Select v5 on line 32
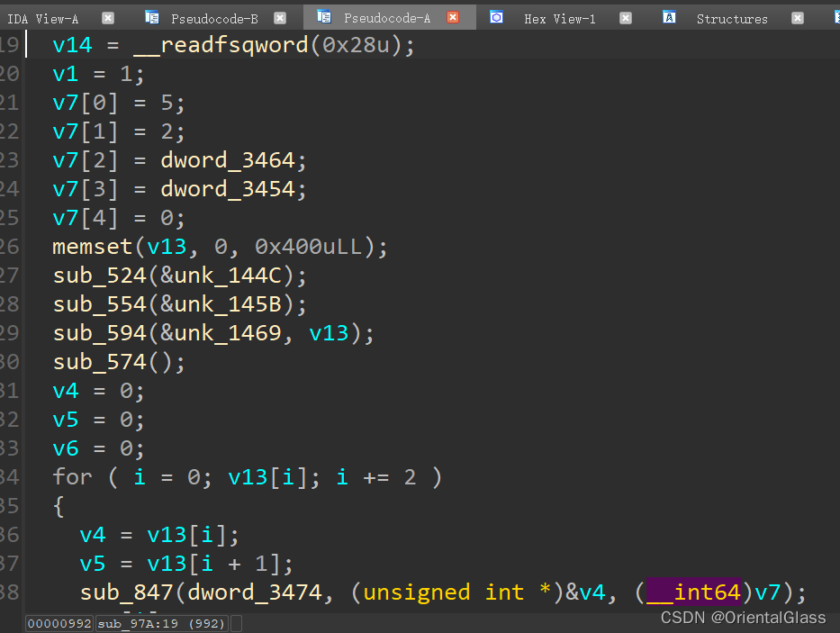Image resolution: width=840 pixels, height=633 pixels. click(66, 420)
